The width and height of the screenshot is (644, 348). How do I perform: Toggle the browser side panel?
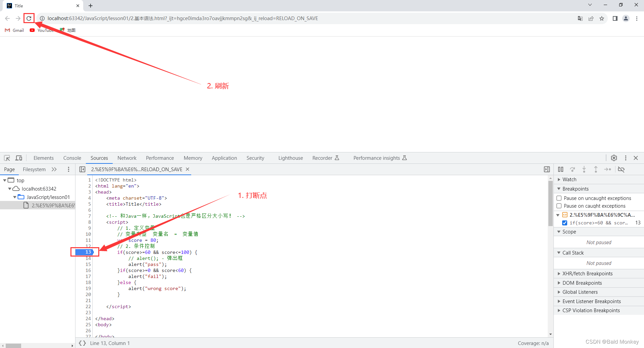tap(615, 18)
